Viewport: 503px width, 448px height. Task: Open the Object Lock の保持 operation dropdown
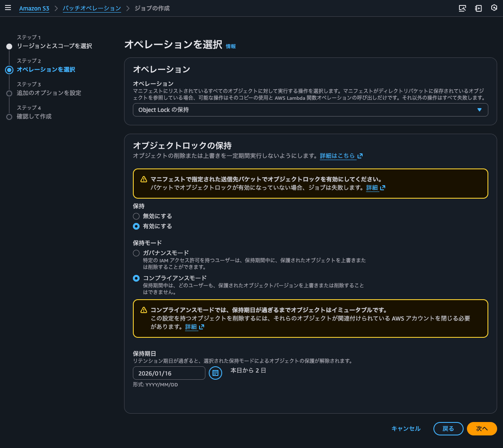click(310, 109)
